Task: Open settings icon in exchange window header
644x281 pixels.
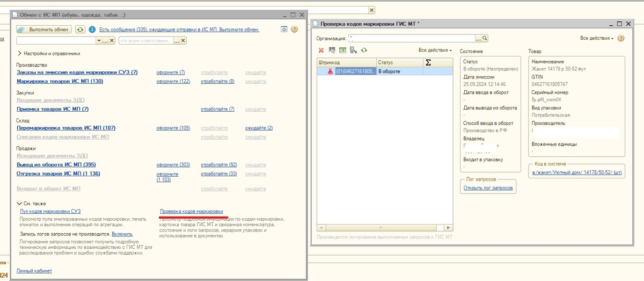Action: tap(284, 30)
